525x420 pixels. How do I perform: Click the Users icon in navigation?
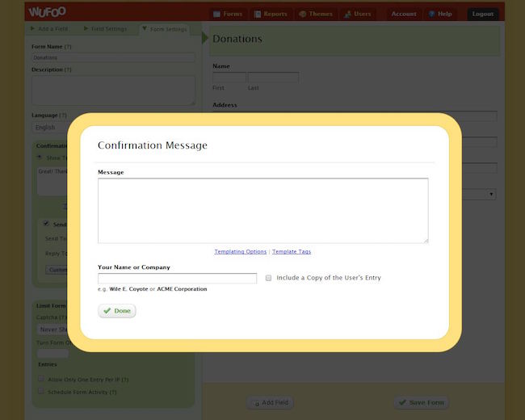pyautogui.click(x=347, y=14)
